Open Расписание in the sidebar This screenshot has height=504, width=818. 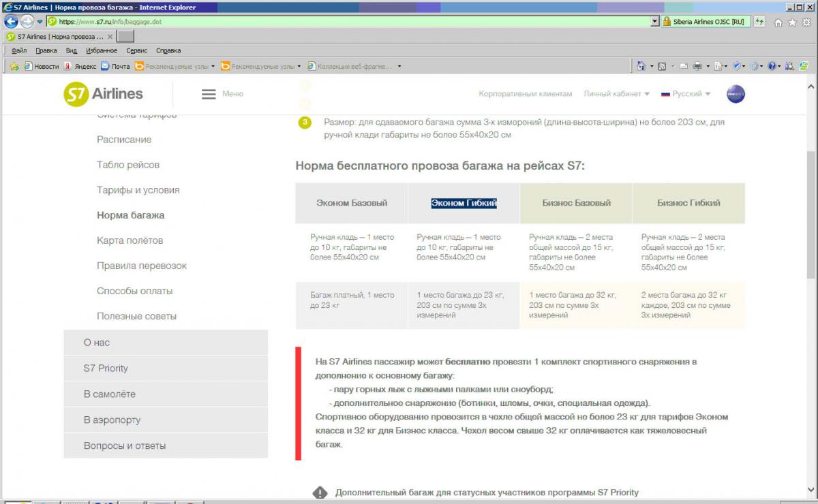point(124,140)
